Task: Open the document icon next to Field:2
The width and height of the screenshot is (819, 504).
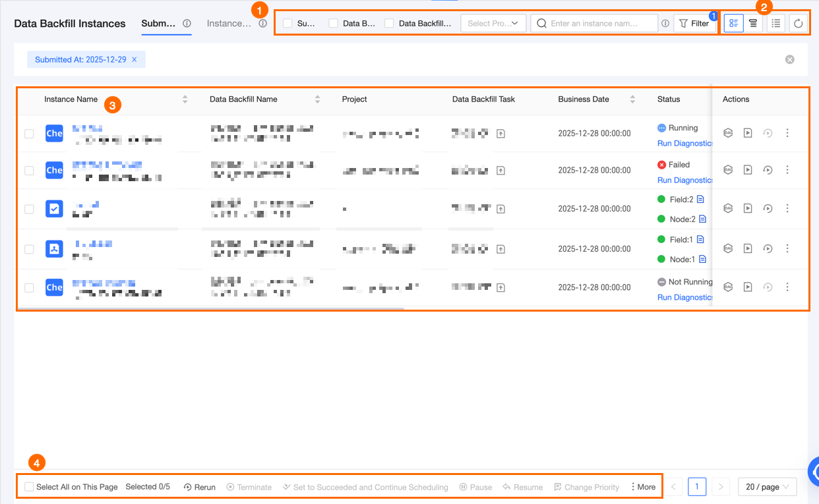Action: [700, 199]
